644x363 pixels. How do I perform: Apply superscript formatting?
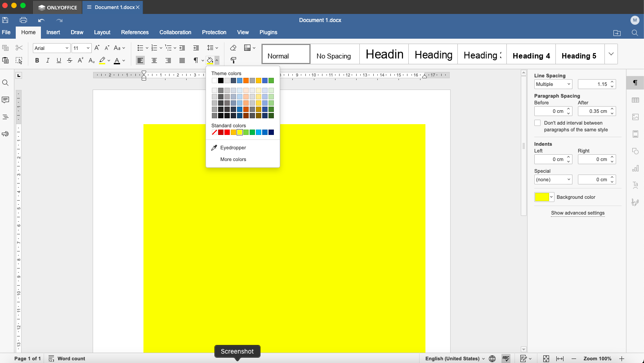click(80, 60)
